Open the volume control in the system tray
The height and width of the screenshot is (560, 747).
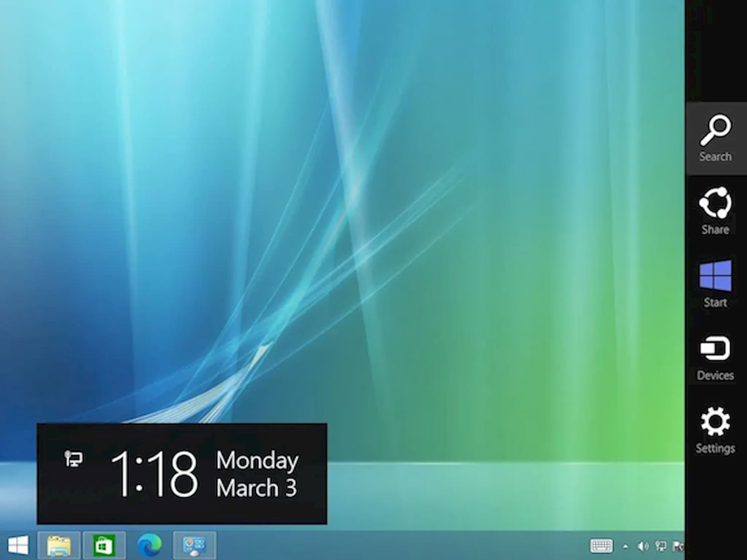click(642, 546)
